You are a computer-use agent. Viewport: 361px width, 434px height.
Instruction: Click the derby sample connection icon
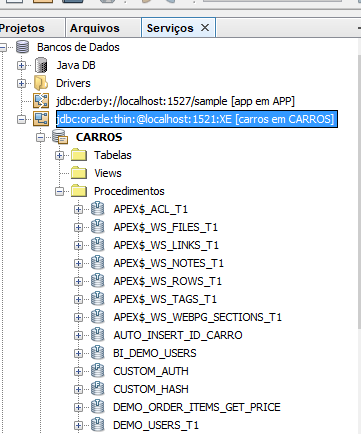(41, 101)
